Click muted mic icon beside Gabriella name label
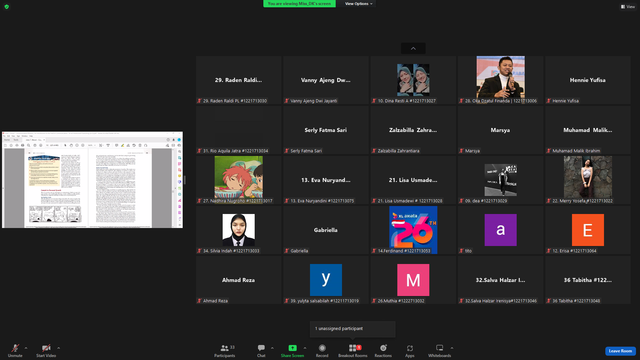 point(287,251)
